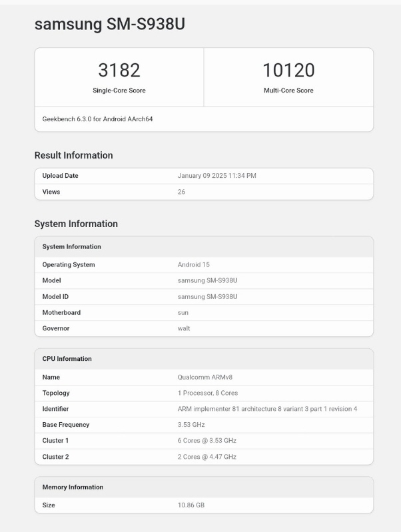Select the Qualcomm ARMv8 value
This screenshot has width=401, height=532.
(204, 377)
